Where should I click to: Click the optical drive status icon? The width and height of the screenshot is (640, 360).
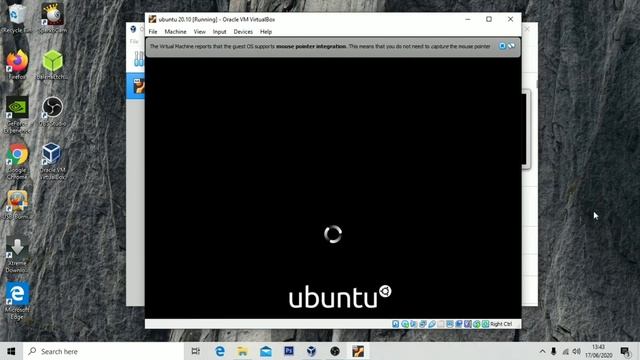405,324
